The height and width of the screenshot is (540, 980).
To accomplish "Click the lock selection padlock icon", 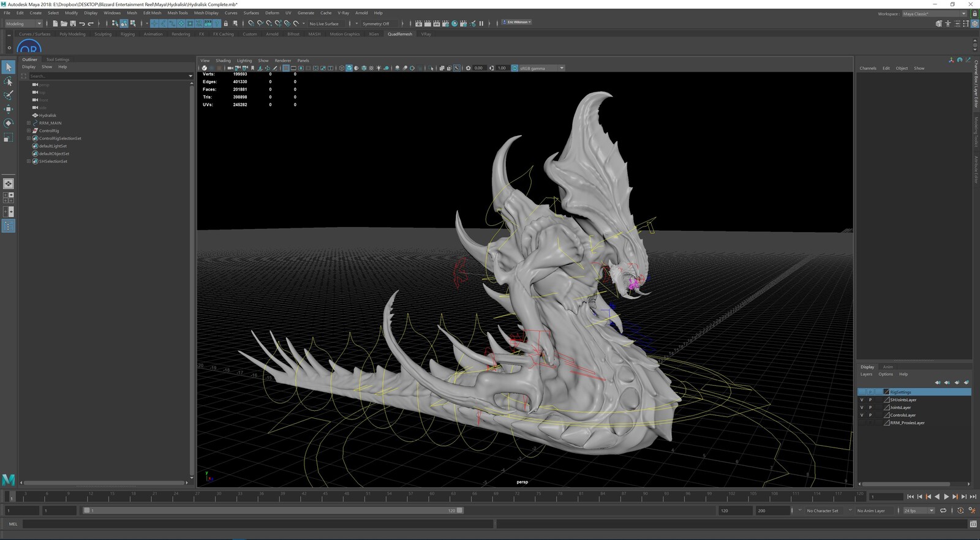I will pos(225,23).
